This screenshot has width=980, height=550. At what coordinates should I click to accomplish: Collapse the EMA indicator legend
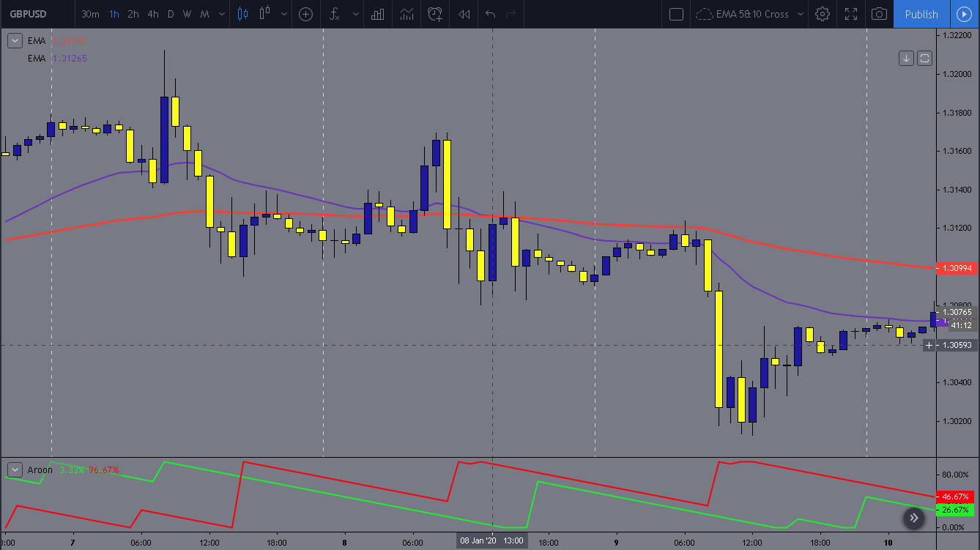point(15,41)
